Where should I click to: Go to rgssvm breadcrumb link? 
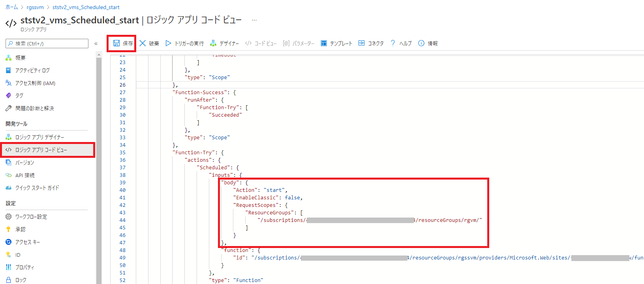point(35,7)
